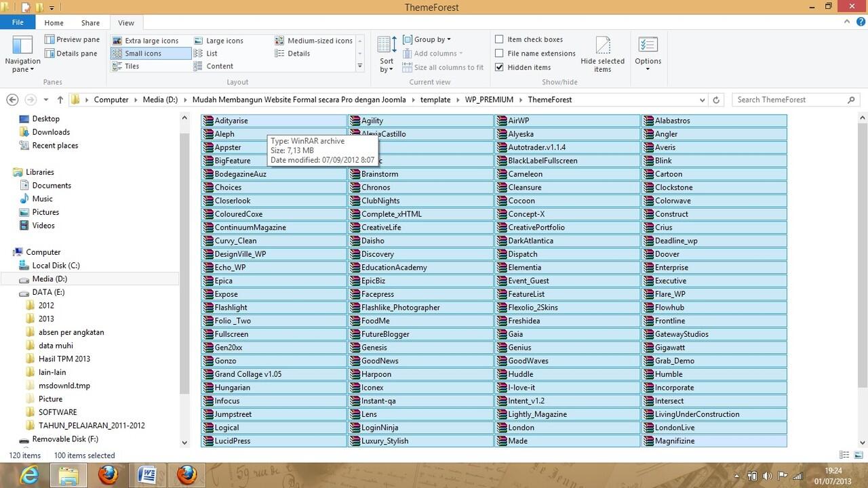This screenshot has width=868, height=488.
Task: Select the Autotrader.v1.1.4 archive
Action: (568, 147)
